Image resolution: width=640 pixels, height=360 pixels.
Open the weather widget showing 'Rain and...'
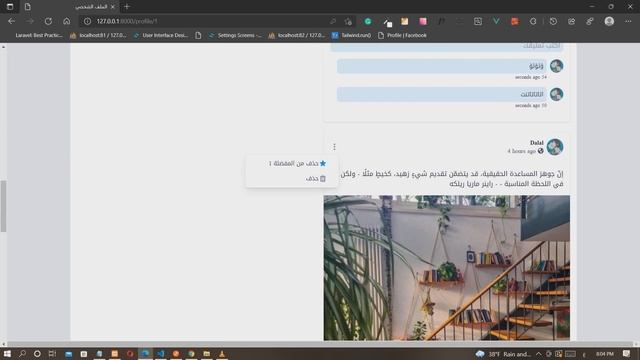coord(503,354)
